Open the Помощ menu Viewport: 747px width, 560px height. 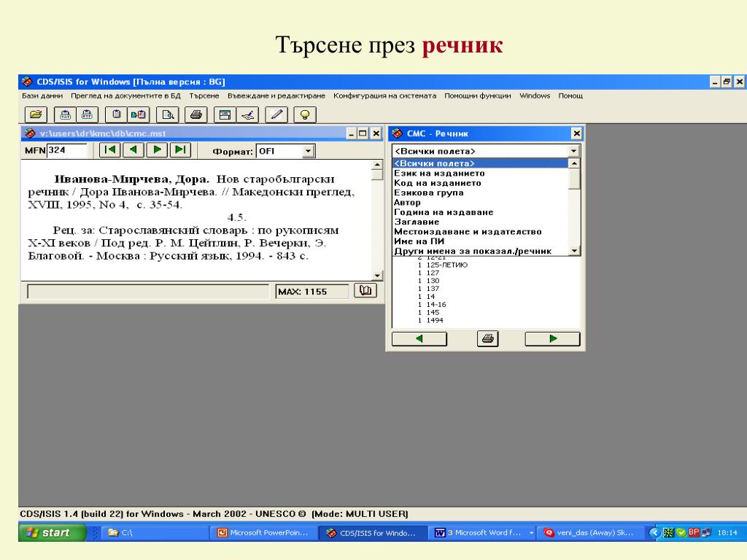[570, 96]
